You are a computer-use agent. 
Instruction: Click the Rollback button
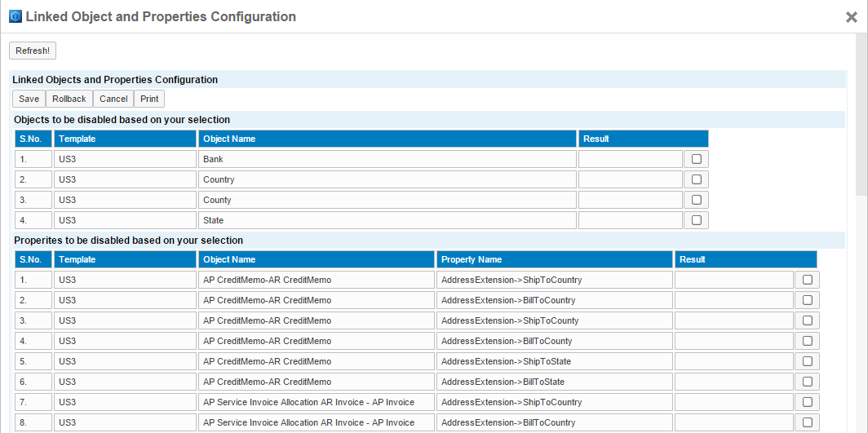(69, 99)
